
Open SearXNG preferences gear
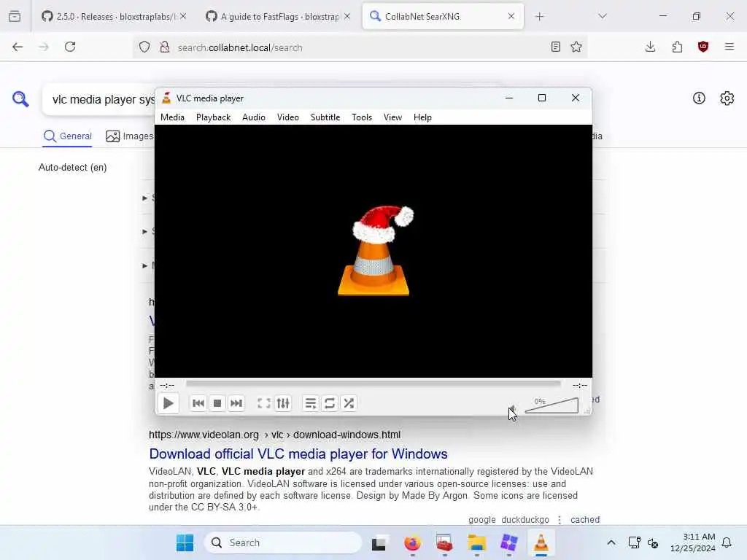click(x=727, y=98)
